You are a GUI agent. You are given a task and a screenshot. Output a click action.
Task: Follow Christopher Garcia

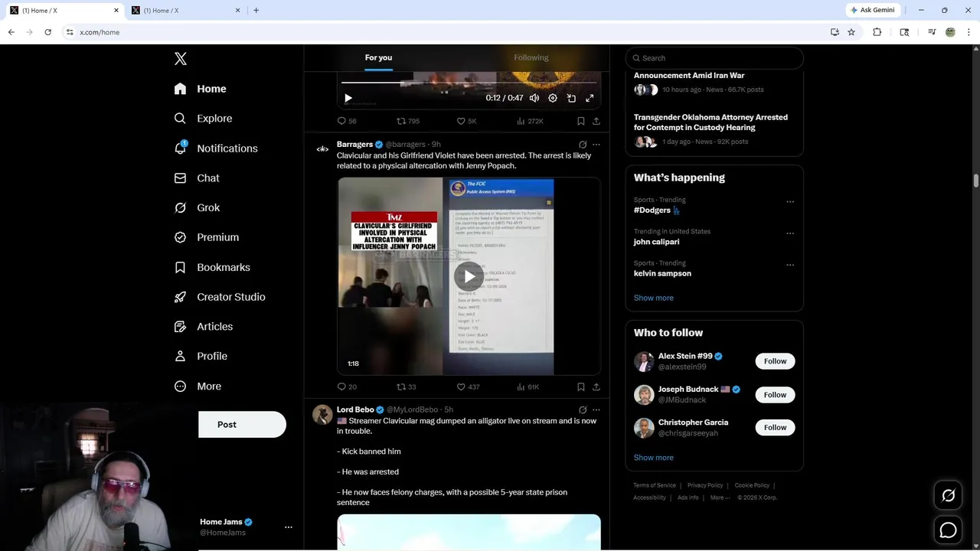pos(775,428)
